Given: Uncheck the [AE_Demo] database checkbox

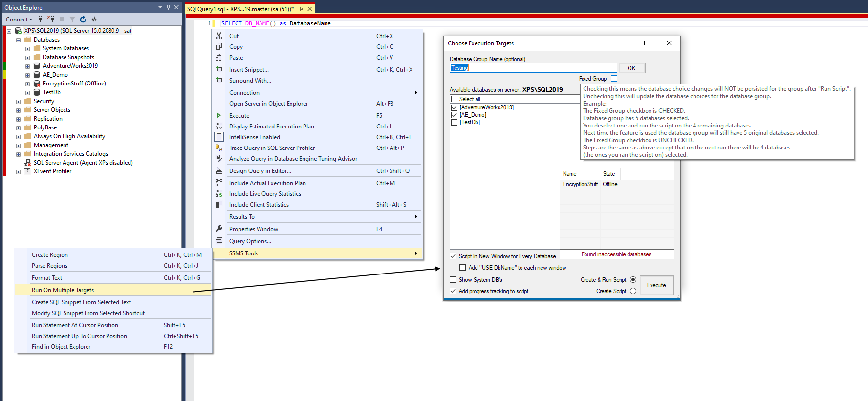Looking at the screenshot, I should (455, 115).
